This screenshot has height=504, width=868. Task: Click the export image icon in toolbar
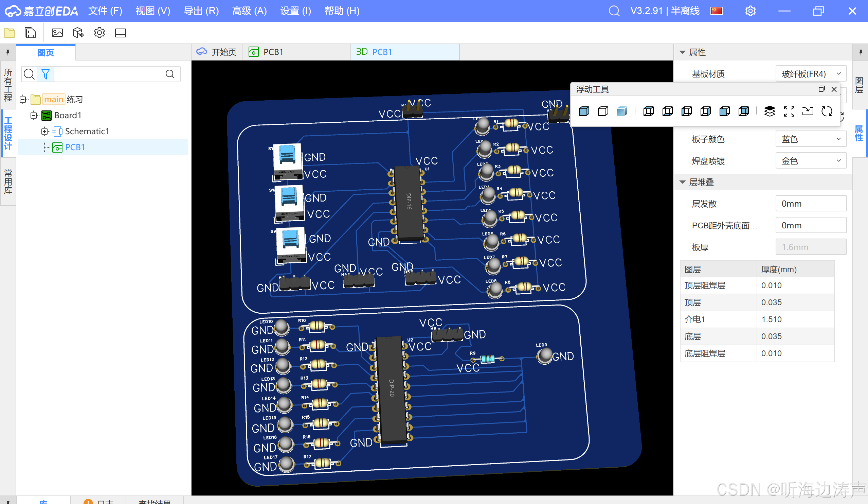[x=57, y=33]
